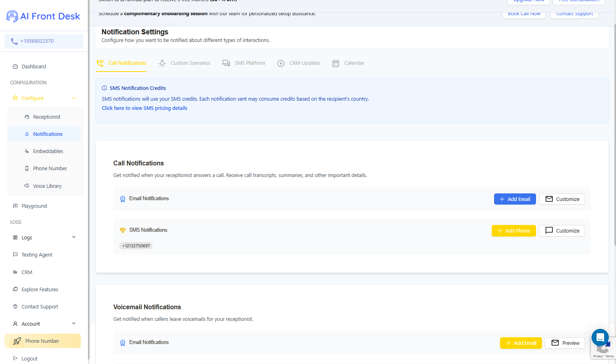
Task: Switch to the Custom Scenarios tab
Action: tap(184, 63)
